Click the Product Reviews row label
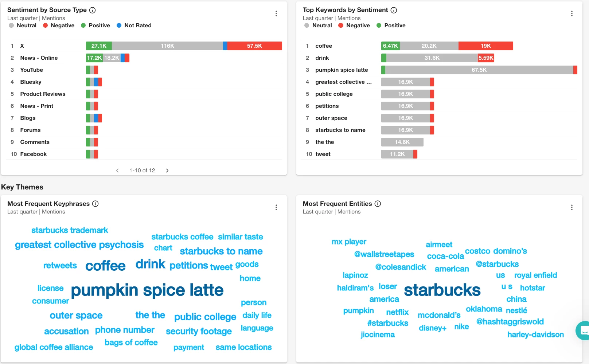 pos(43,94)
